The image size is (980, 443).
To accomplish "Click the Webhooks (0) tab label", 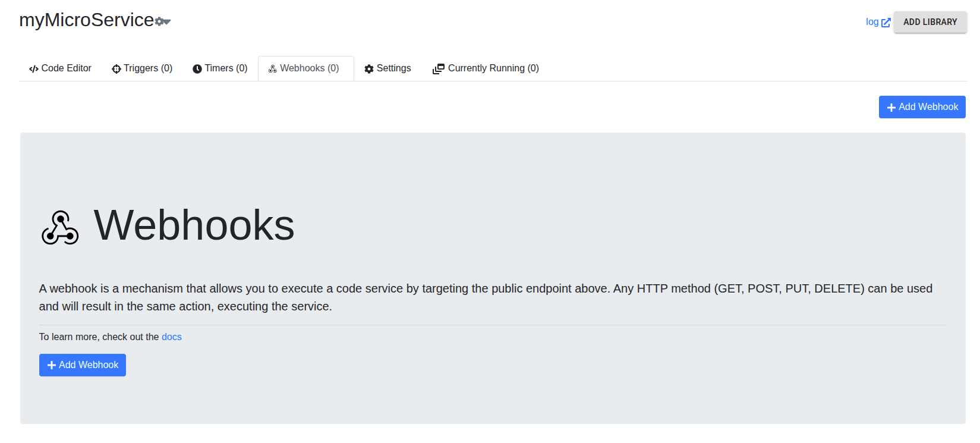I will tap(309, 68).
